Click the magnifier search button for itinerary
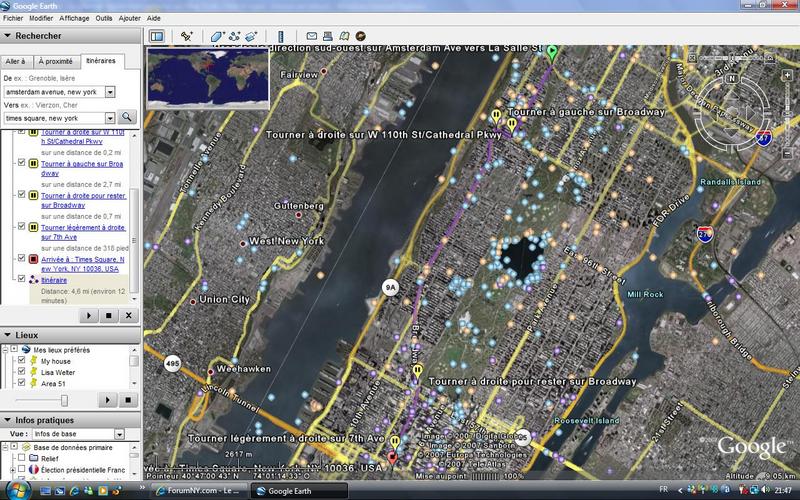 click(x=127, y=117)
